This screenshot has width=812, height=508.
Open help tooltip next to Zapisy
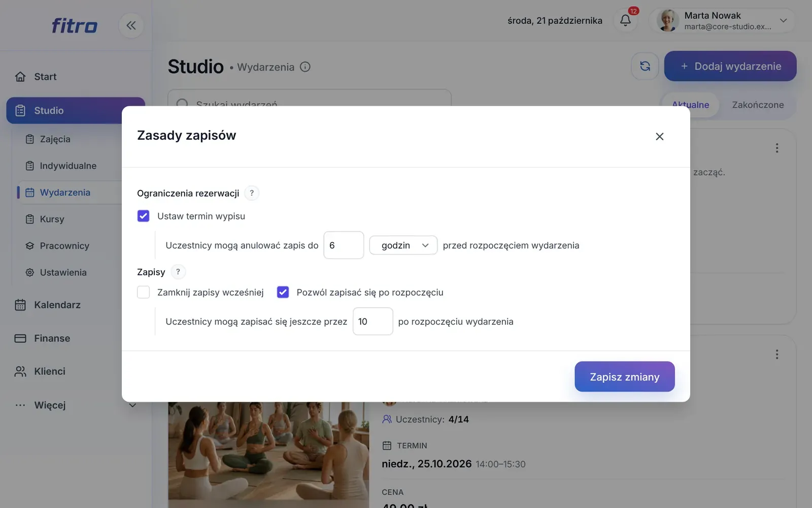(178, 272)
